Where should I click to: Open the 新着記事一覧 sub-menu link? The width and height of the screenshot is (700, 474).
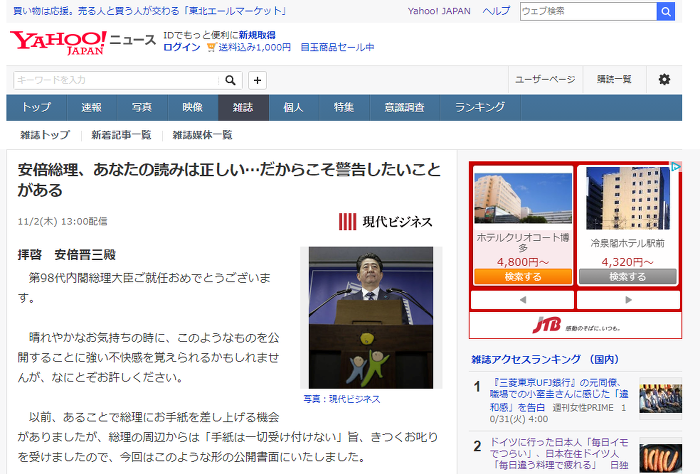tap(121, 135)
